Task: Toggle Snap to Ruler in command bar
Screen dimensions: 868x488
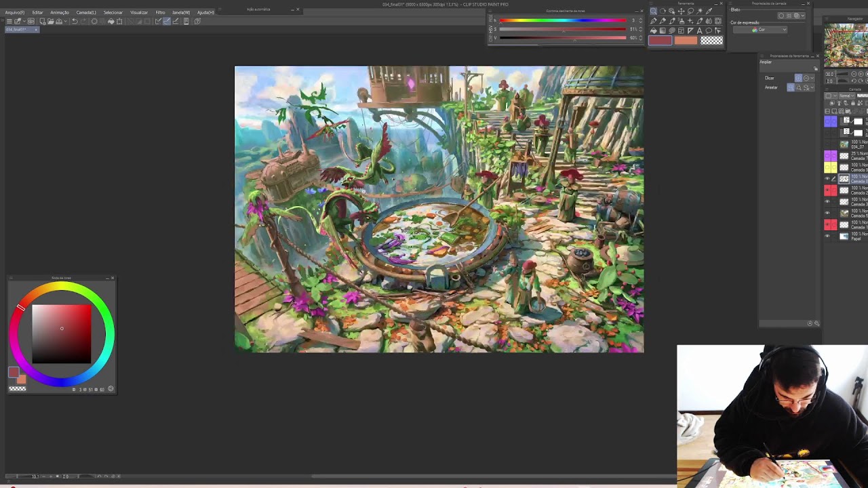Action: 158,21
